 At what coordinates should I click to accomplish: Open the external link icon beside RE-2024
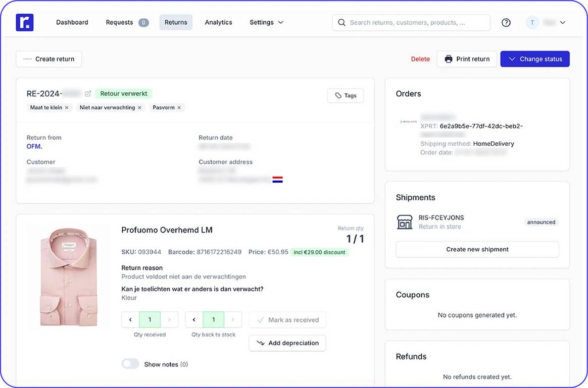[88, 94]
